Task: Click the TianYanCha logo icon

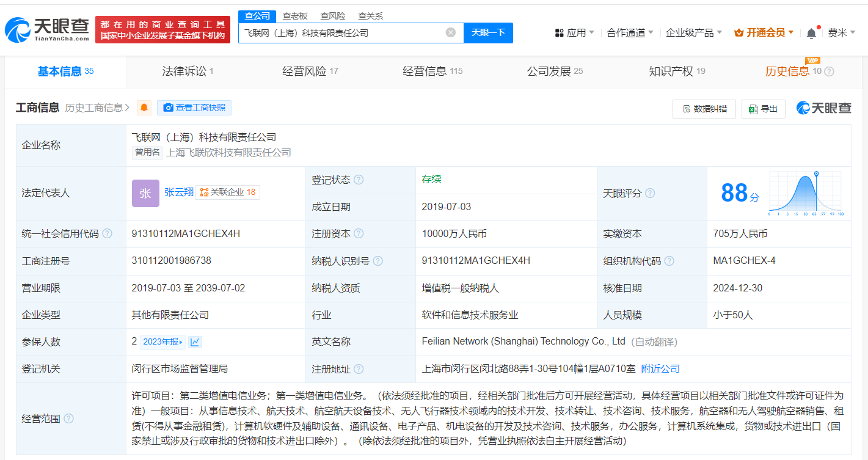Action: tap(18, 30)
